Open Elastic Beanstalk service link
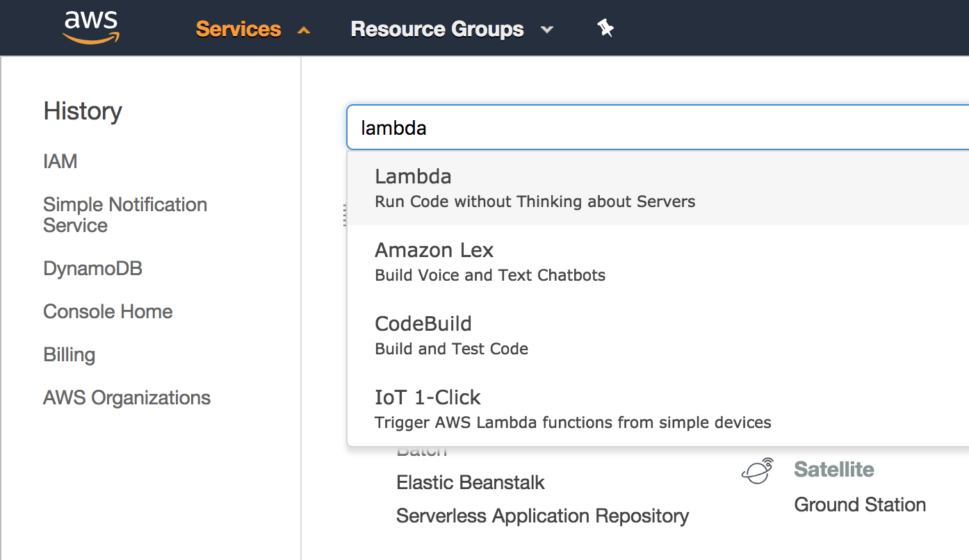 (x=471, y=482)
